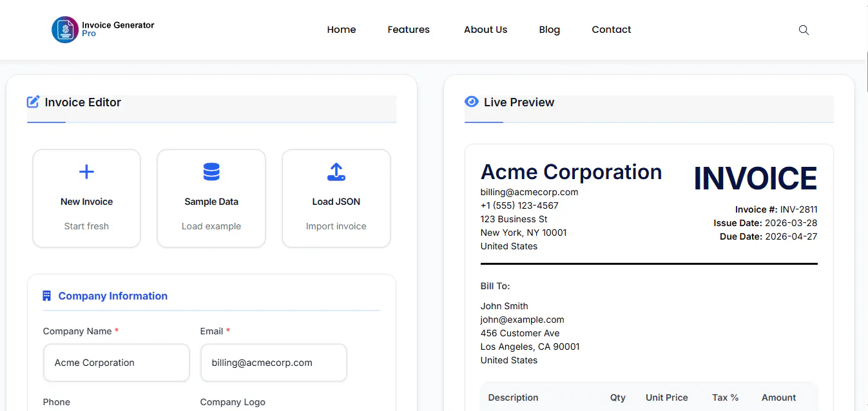Click the Company Logo field label
This screenshot has width=868, height=411.
[233, 402]
